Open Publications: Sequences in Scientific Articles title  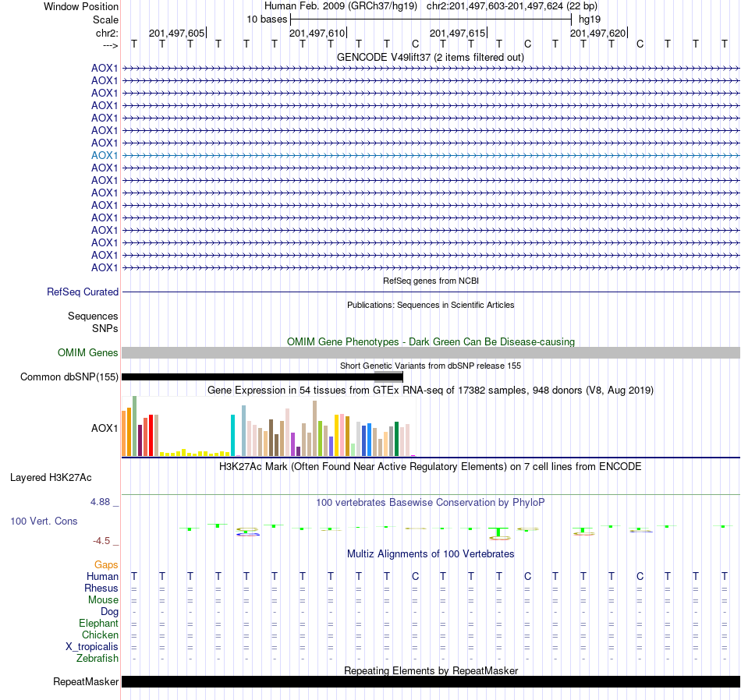pyautogui.click(x=431, y=305)
